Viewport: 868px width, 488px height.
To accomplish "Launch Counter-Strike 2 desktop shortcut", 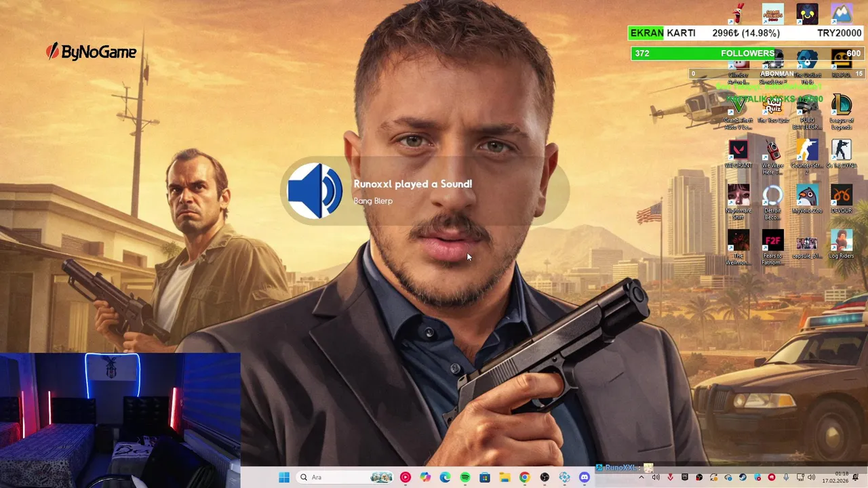I will click(x=807, y=157).
